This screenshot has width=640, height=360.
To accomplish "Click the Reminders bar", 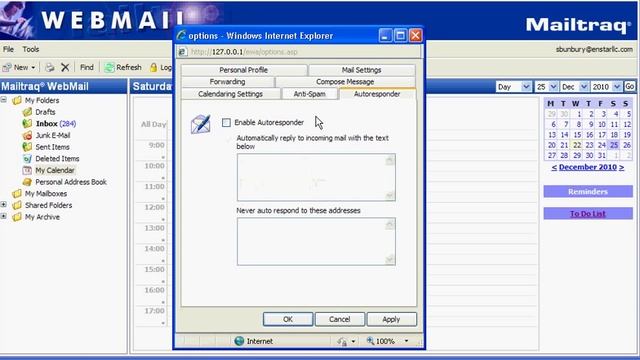I will 588,191.
